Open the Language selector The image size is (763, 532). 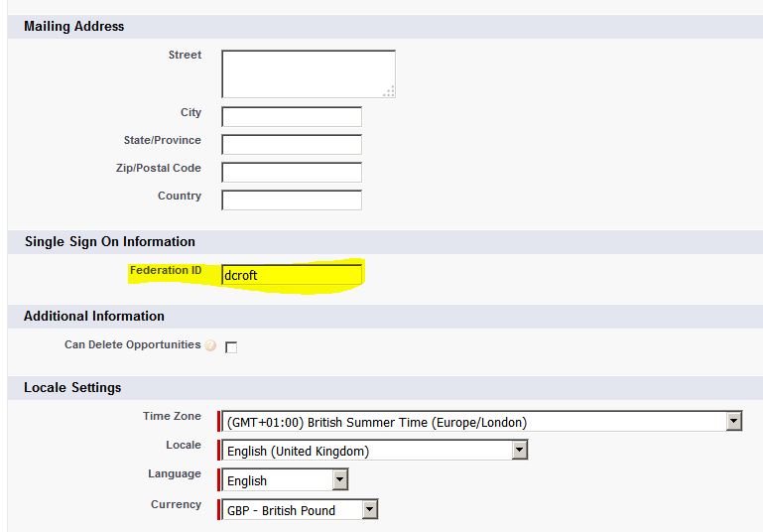click(339, 480)
